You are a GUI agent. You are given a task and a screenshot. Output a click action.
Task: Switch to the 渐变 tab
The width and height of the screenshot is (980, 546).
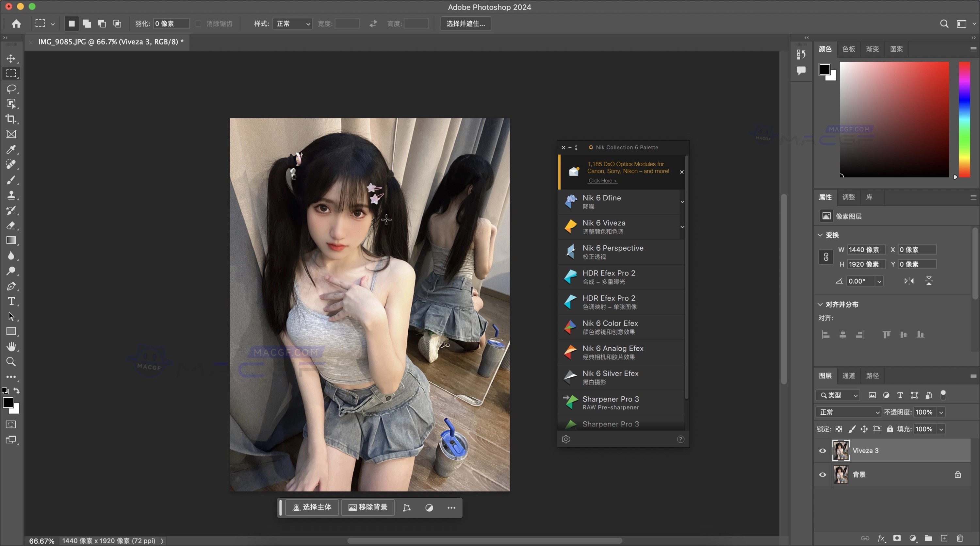pyautogui.click(x=872, y=49)
